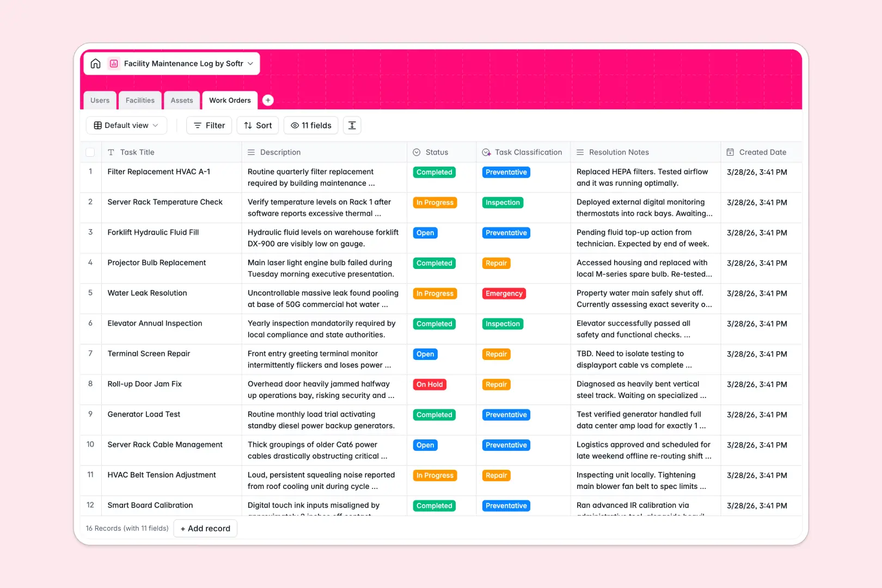Click the Status column's circle icon
Viewport: 882px width, 588px height.
click(417, 152)
